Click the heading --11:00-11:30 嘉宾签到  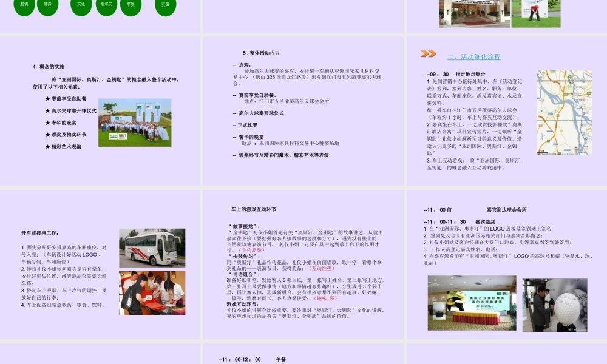click(x=459, y=222)
